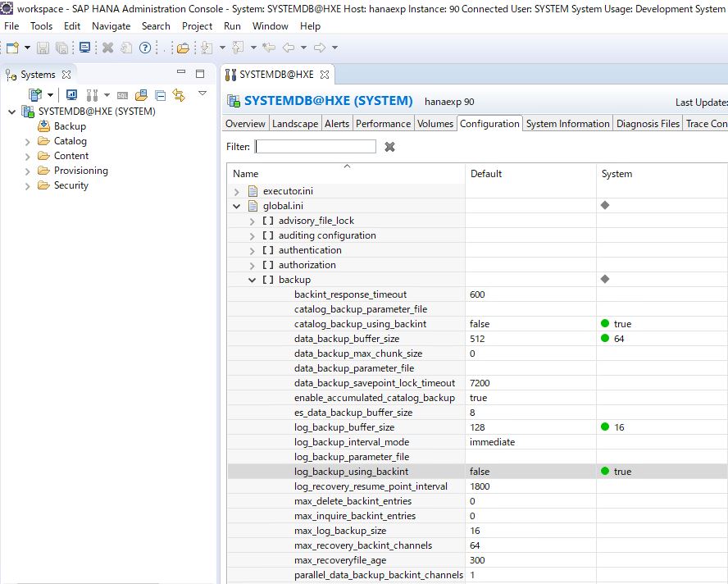The width and height of the screenshot is (728, 584).
Task: Expand the executor.ini node
Action: [x=237, y=191]
